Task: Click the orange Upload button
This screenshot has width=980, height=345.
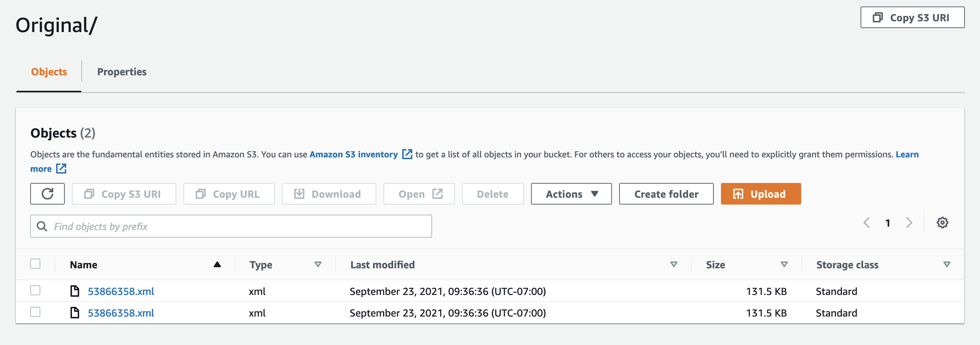Action: pos(761,194)
